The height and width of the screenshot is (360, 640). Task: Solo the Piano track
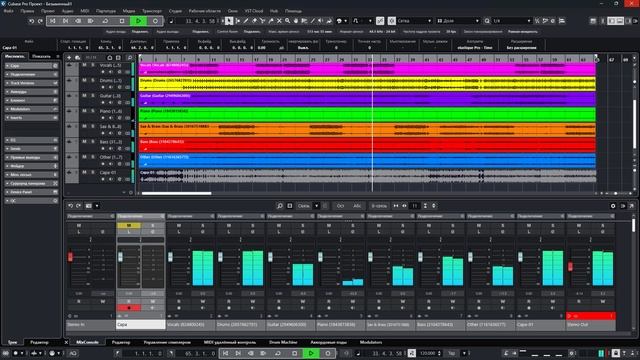click(93, 111)
